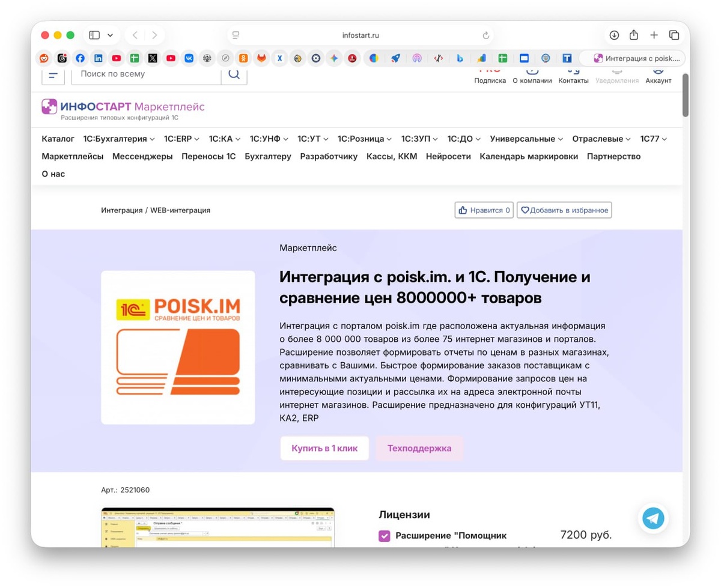Open the product screenshot thumbnail
This screenshot has width=721, height=588.
tap(218, 527)
